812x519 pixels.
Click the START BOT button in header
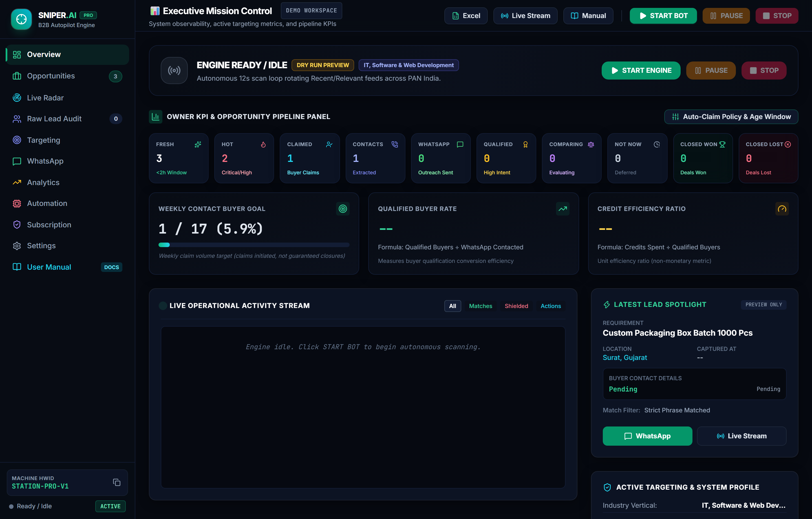coord(663,16)
